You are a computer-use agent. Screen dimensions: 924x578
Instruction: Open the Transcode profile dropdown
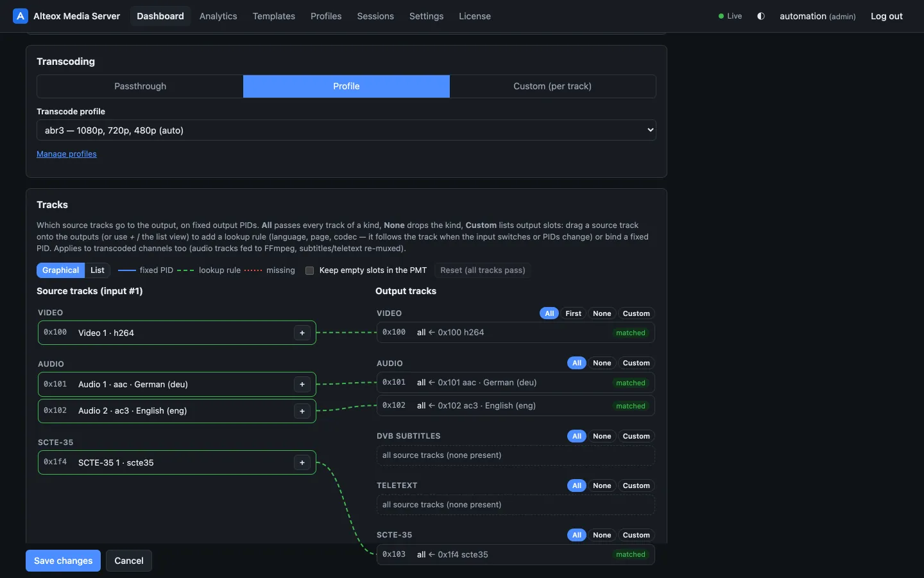(346, 130)
